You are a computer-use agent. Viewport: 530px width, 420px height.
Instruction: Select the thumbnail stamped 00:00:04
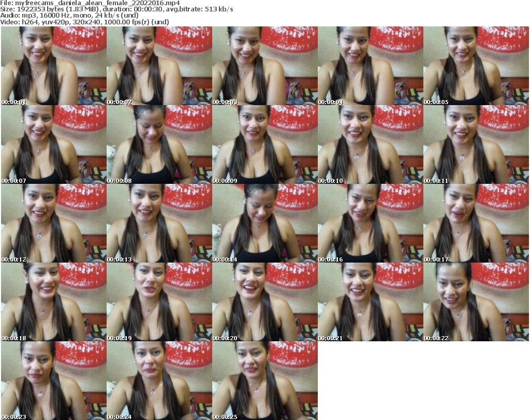[x=371, y=66]
